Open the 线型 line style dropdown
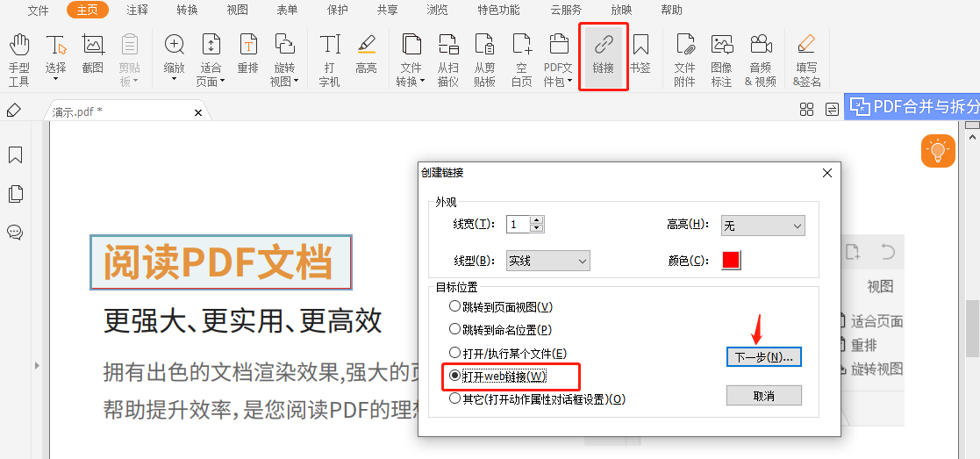 click(x=547, y=261)
